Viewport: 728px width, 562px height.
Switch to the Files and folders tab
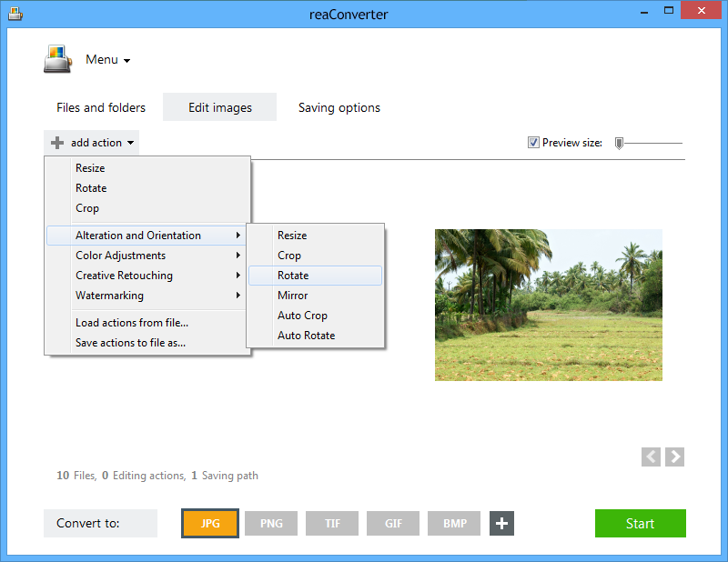101,107
